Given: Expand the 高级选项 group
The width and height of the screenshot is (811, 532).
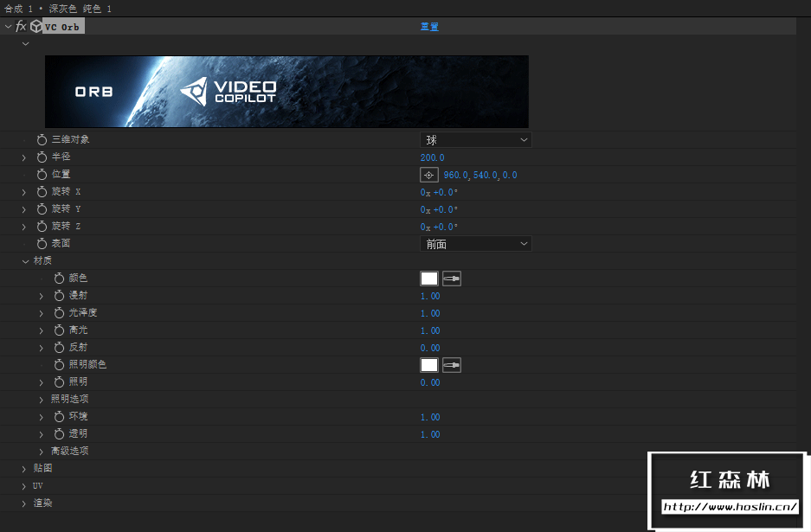Looking at the screenshot, I should coord(41,452).
